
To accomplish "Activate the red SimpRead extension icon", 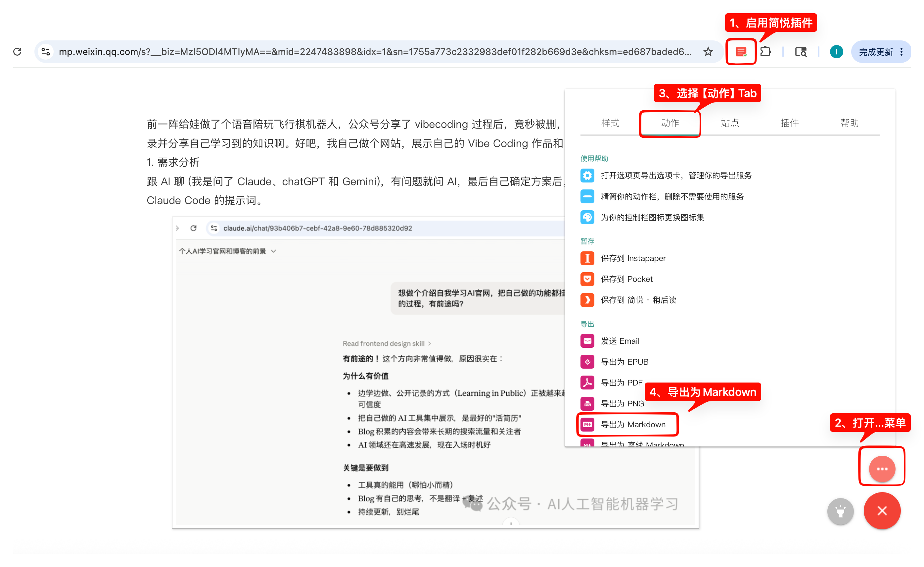I will (x=741, y=51).
